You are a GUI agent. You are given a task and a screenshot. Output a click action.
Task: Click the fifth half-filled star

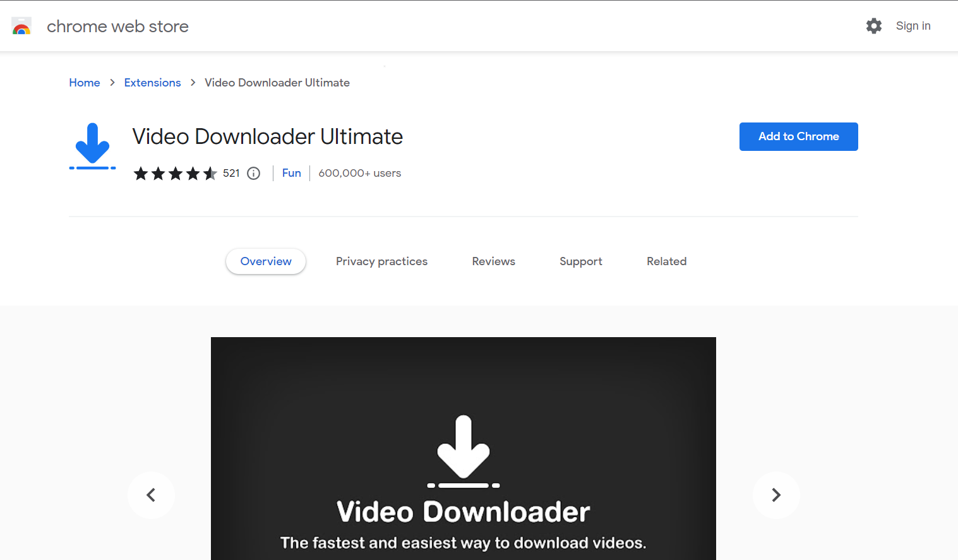coord(211,173)
